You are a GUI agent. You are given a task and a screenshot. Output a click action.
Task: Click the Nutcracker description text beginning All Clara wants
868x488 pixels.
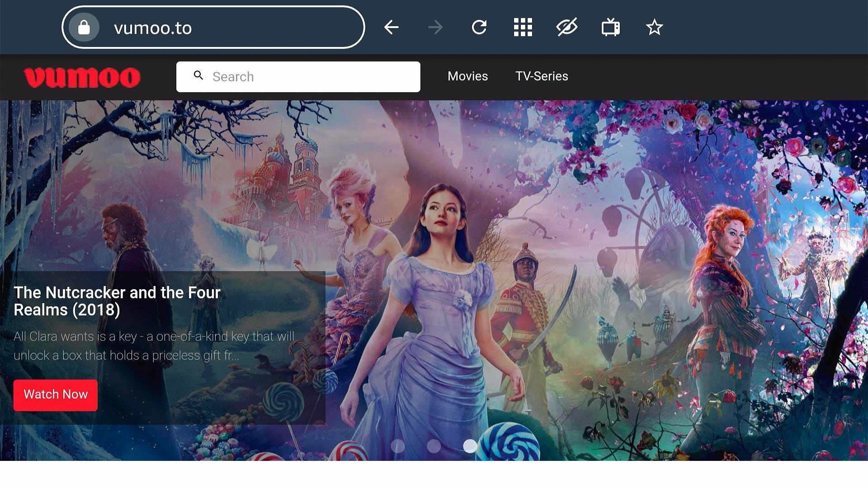tap(154, 346)
